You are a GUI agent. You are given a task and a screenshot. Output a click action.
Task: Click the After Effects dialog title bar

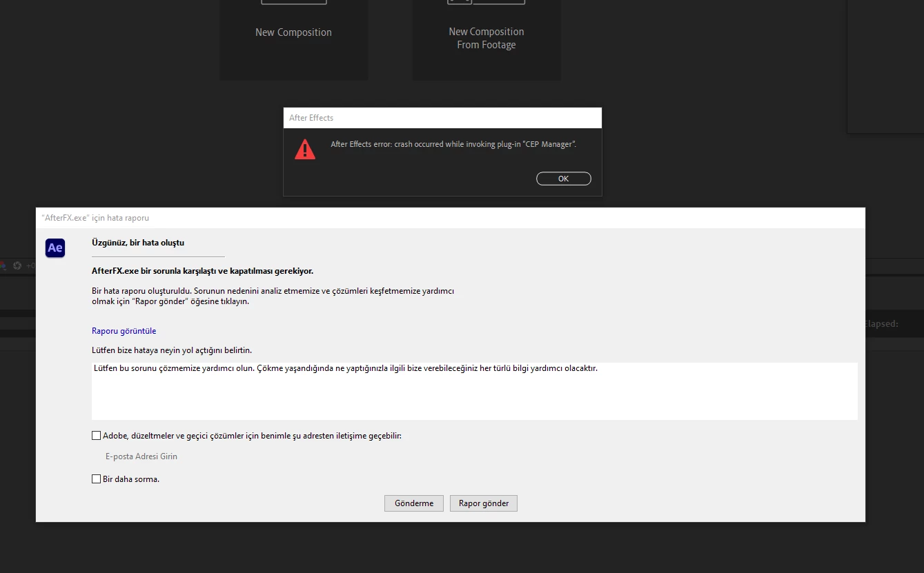tap(442, 118)
